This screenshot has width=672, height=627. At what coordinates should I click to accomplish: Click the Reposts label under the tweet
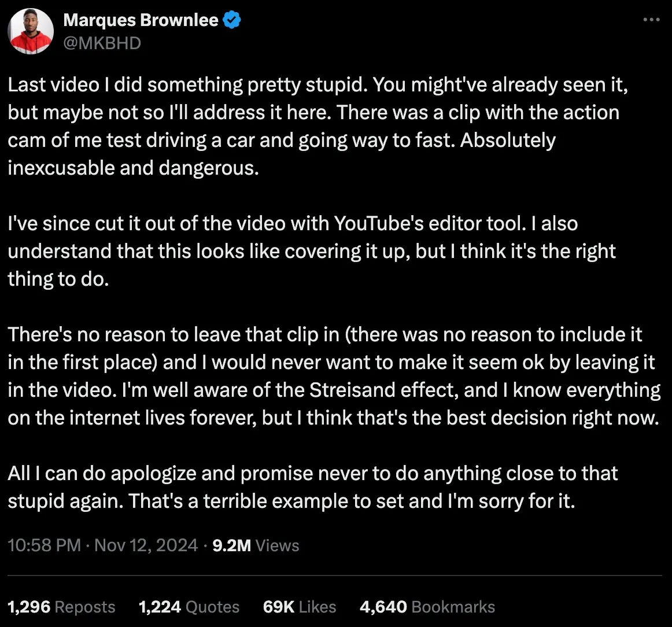[x=84, y=607]
